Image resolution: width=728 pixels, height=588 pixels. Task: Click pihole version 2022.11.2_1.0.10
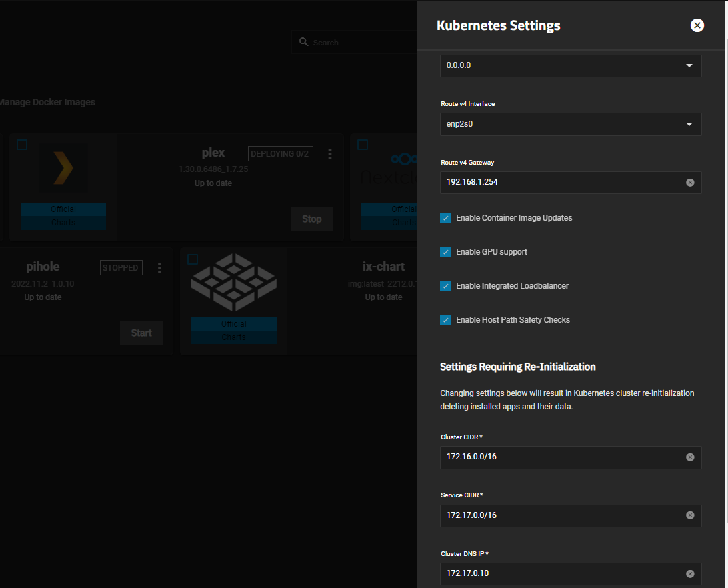(x=43, y=284)
